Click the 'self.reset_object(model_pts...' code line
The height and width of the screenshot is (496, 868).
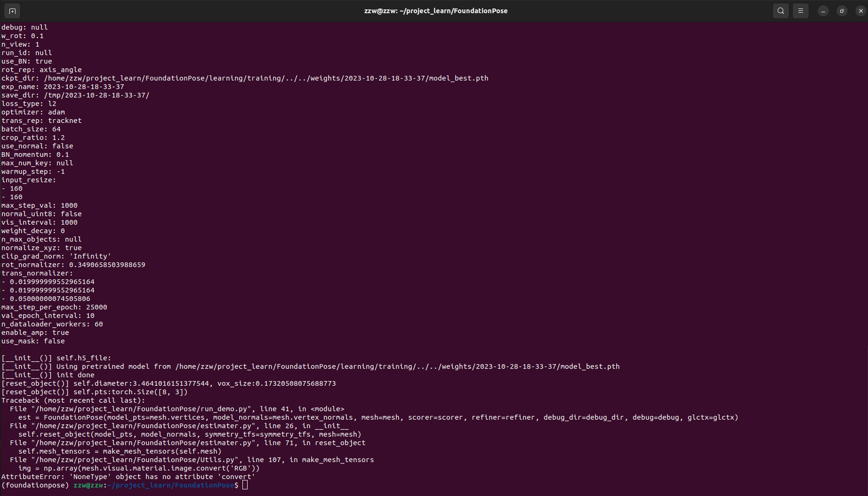pyautogui.click(x=190, y=434)
